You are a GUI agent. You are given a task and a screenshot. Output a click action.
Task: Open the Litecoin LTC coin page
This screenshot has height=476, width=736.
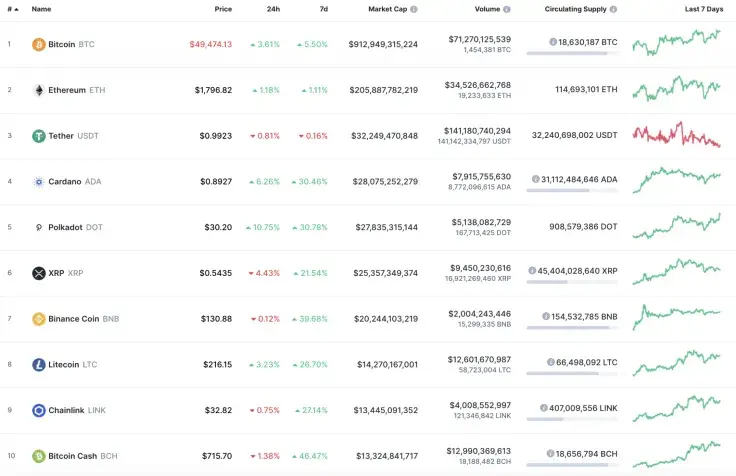(73, 365)
